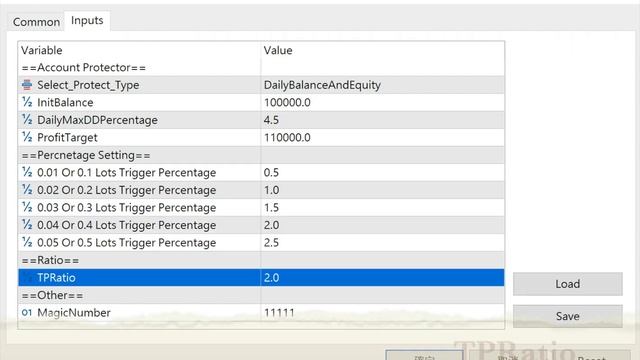
Task: Click the ==Ratio== section row
Action: (261, 260)
